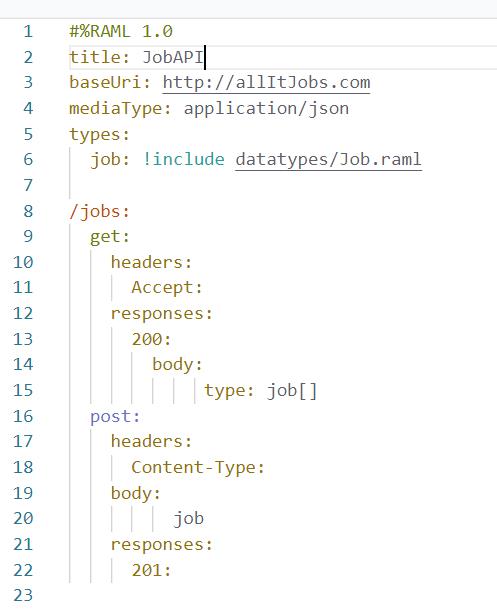Select line number 23 in gutter
Viewport: 497px width, 609px height.
tap(23, 595)
